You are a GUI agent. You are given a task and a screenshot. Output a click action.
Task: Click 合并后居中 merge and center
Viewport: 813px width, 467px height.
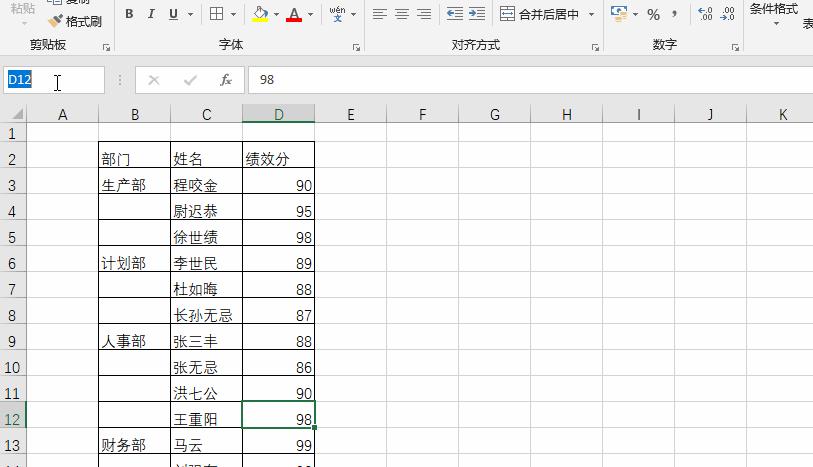click(539, 14)
